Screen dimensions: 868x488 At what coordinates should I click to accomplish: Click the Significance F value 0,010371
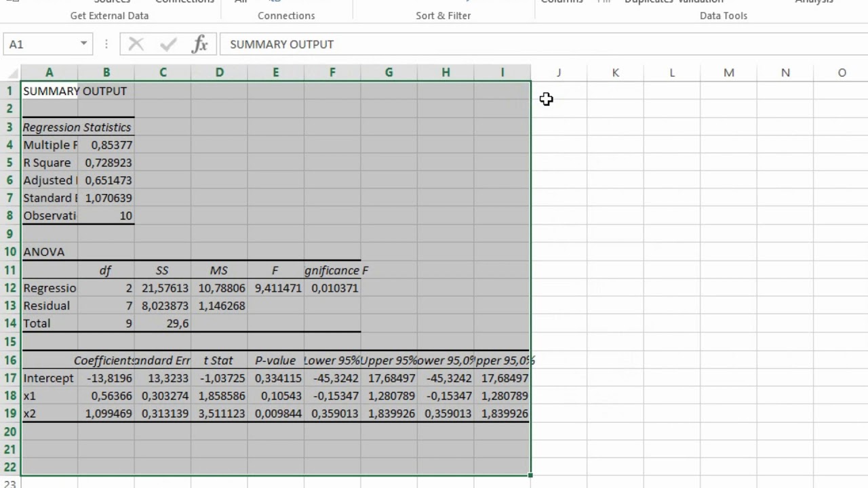point(332,288)
